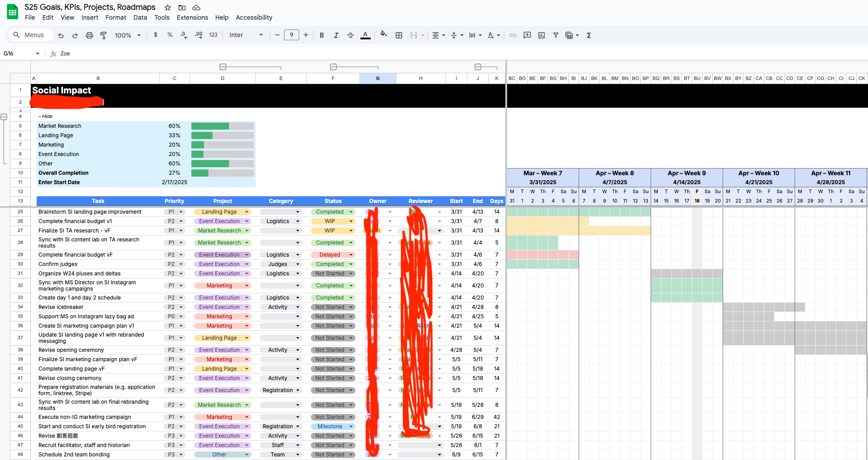Open the text color picker
868x460 pixels.
click(x=365, y=35)
